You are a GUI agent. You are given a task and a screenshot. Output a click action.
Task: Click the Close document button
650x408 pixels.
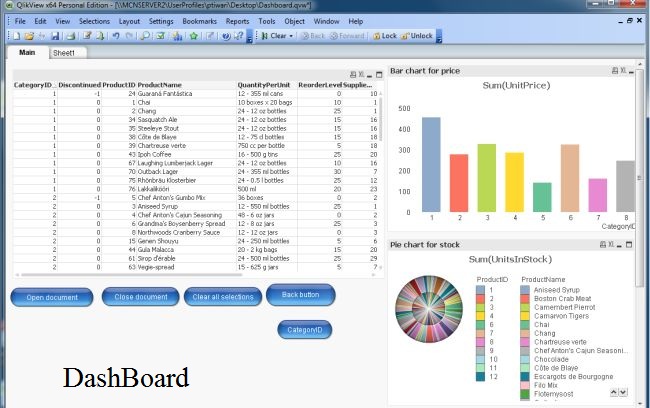(141, 297)
